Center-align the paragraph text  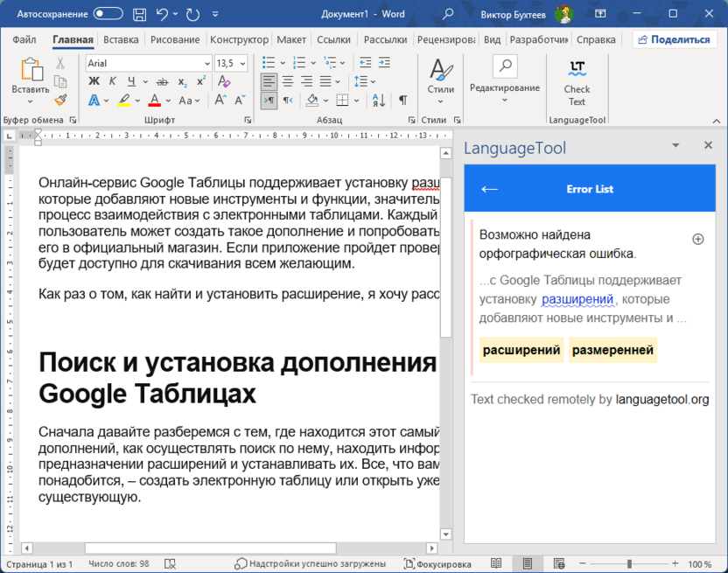(x=287, y=81)
